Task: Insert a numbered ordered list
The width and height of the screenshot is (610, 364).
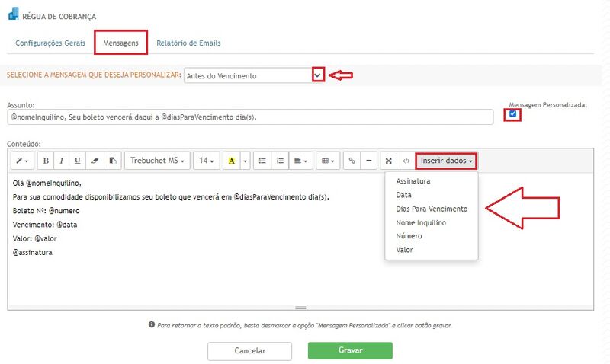Action: 280,161
